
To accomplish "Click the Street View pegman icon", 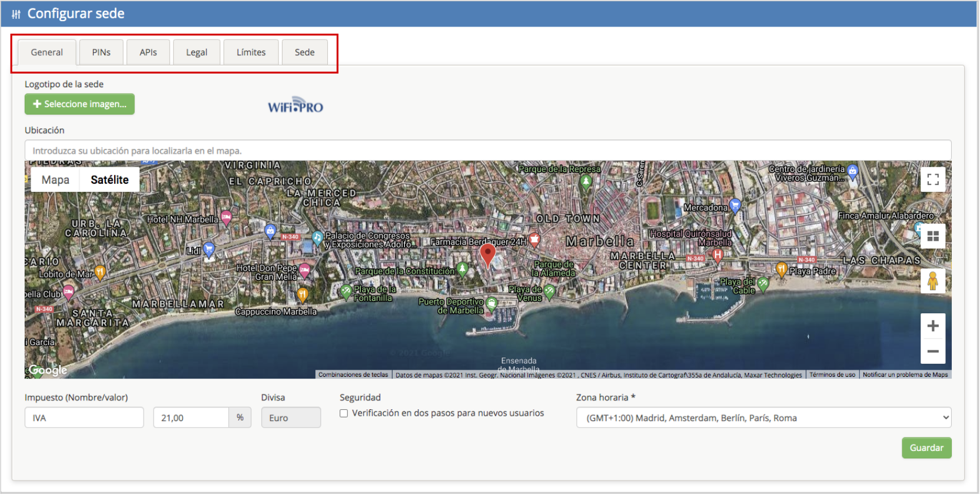I will coord(933,281).
